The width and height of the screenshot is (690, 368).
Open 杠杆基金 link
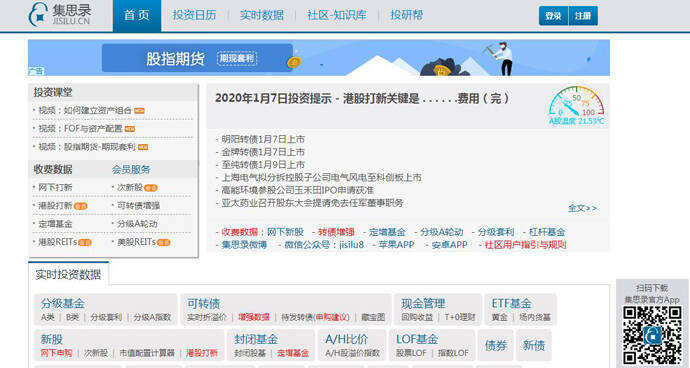pyautogui.click(x=547, y=232)
